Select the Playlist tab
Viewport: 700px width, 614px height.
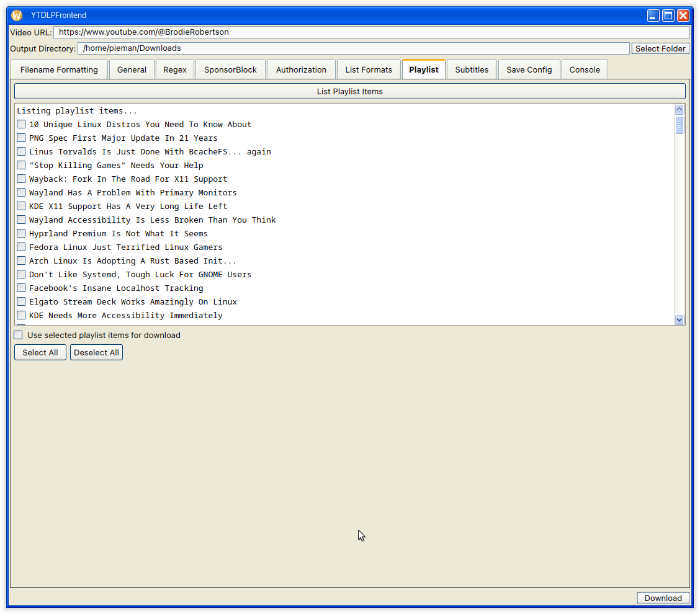(424, 69)
